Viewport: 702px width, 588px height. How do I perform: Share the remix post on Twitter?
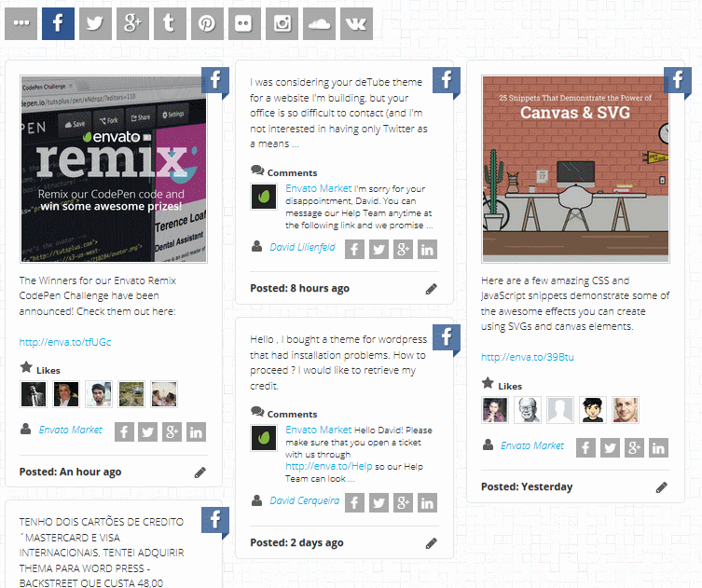pyautogui.click(x=147, y=432)
